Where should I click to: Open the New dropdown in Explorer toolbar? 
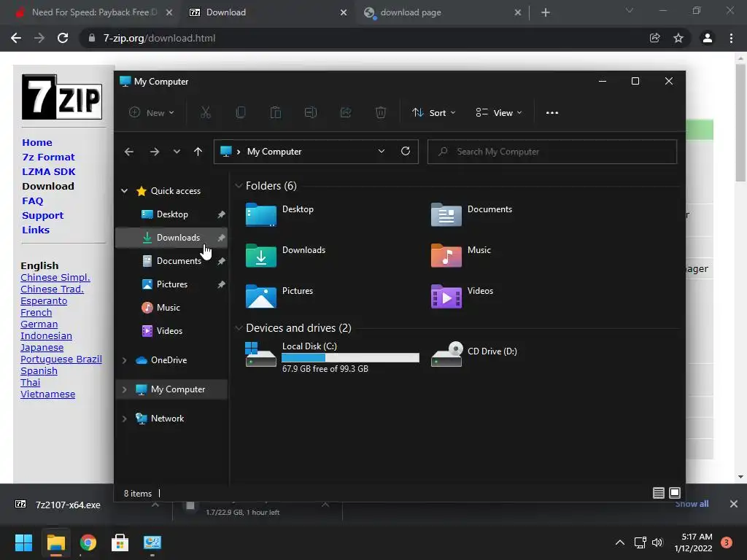[x=152, y=113]
